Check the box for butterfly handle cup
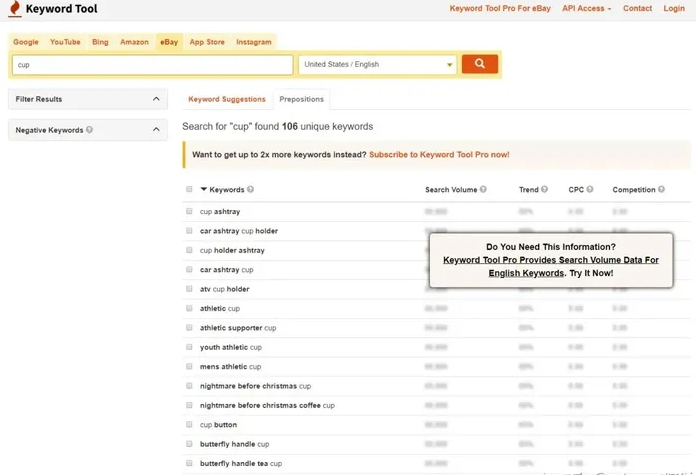The image size is (696, 475). 189,444
